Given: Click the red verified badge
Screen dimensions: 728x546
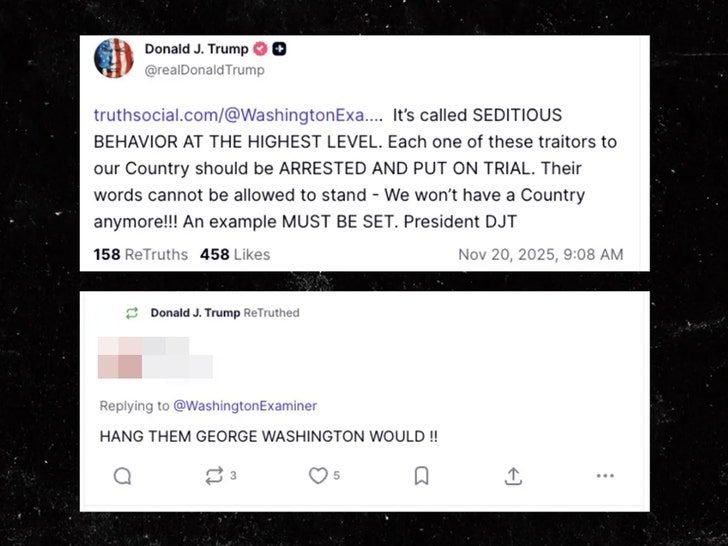Looking at the screenshot, I should [261, 49].
